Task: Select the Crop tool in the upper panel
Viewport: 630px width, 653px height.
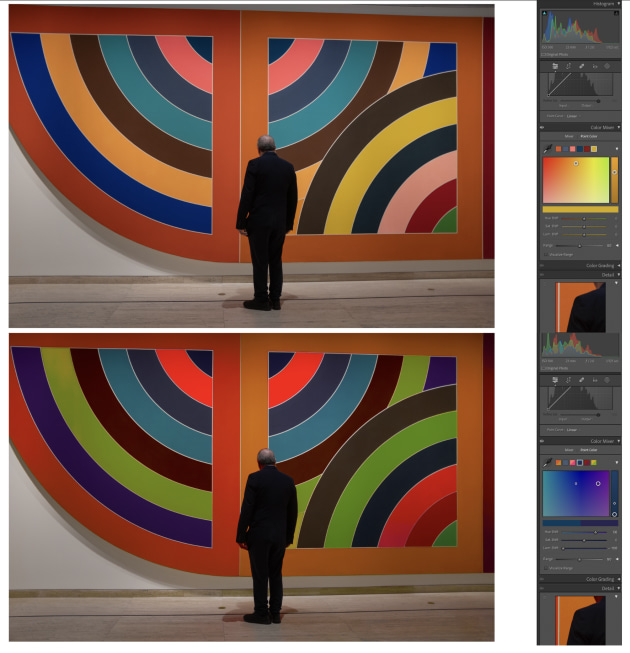Action: (568, 66)
